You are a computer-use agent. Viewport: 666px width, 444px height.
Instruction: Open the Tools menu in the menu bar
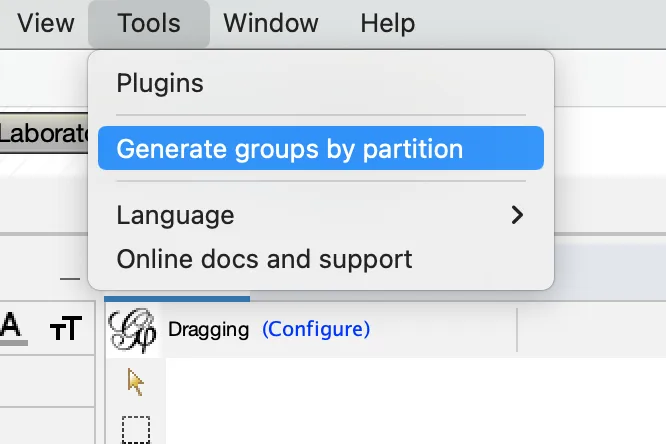coord(149,23)
